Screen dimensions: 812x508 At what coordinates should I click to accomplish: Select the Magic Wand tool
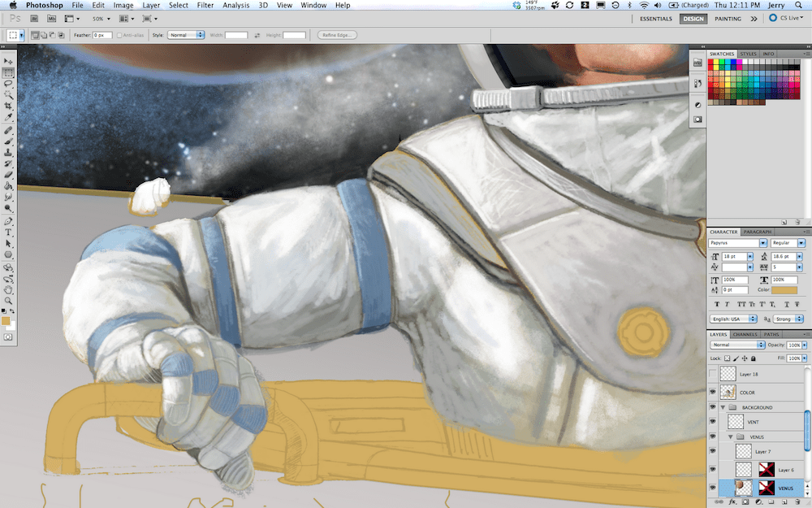(8, 94)
